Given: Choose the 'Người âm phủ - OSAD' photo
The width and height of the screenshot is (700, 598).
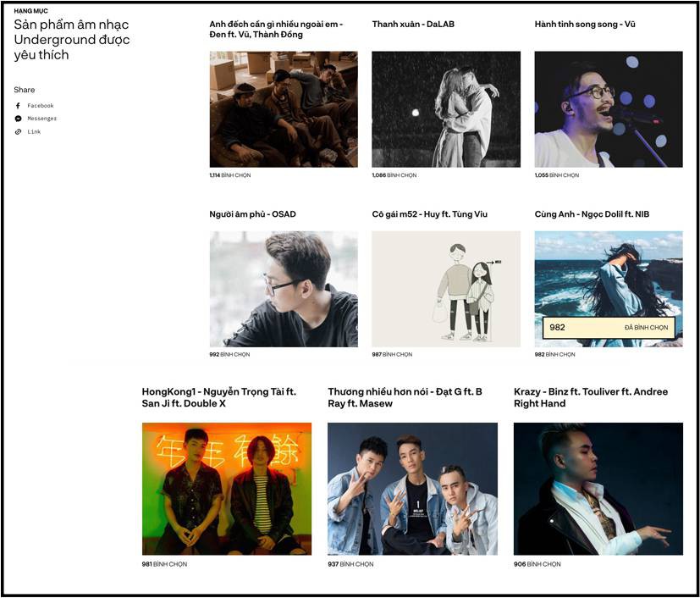Looking at the screenshot, I should point(284,289).
